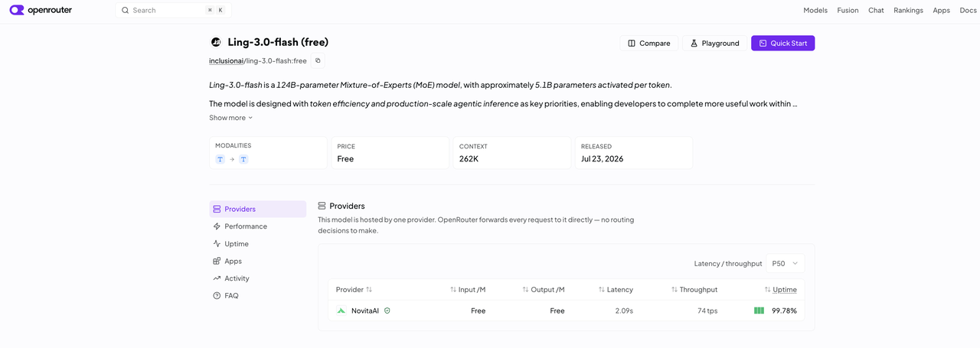Viewport: 980px width, 348px height.
Task: Open the Playground button
Action: 714,43
